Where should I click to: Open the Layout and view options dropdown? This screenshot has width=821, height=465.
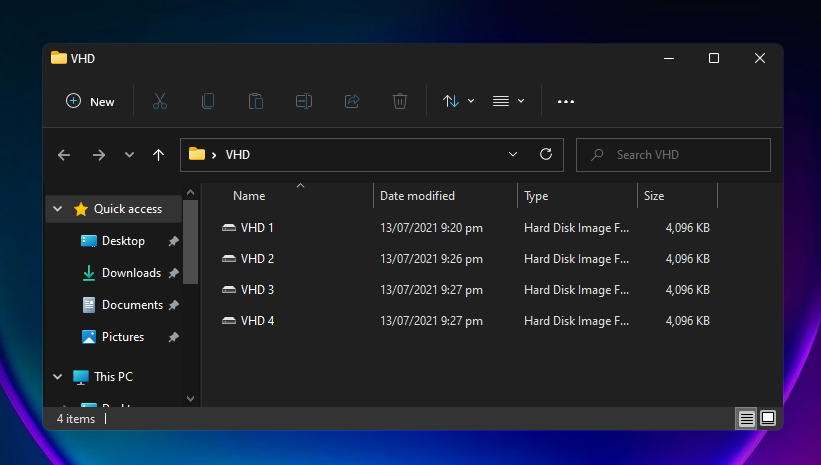pos(509,101)
